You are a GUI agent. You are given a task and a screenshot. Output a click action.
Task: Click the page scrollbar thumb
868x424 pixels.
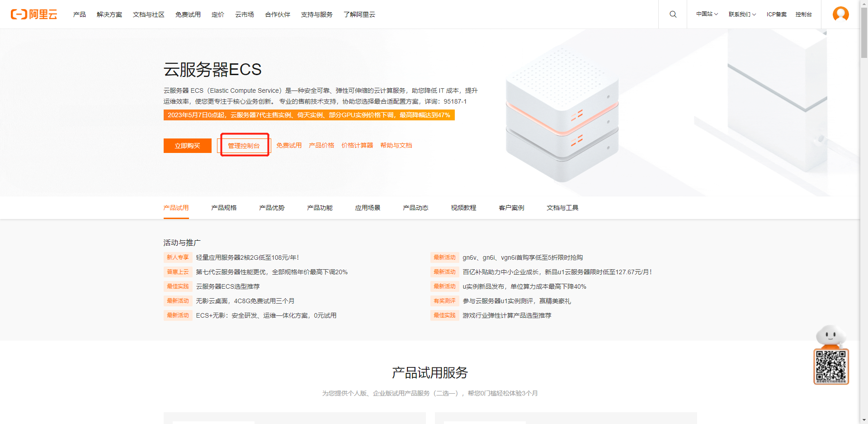(x=864, y=33)
